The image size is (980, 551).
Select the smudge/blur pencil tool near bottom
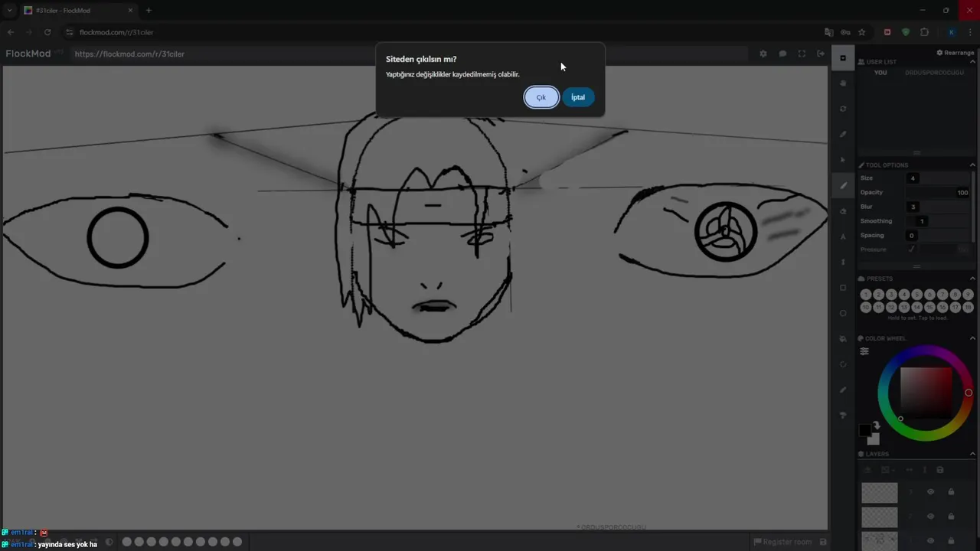pyautogui.click(x=843, y=390)
